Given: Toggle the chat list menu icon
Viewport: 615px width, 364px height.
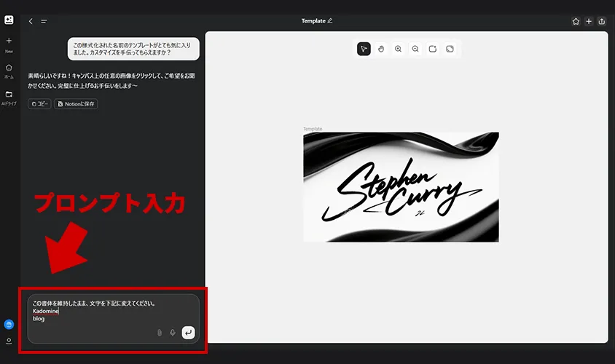Looking at the screenshot, I should pyautogui.click(x=44, y=21).
